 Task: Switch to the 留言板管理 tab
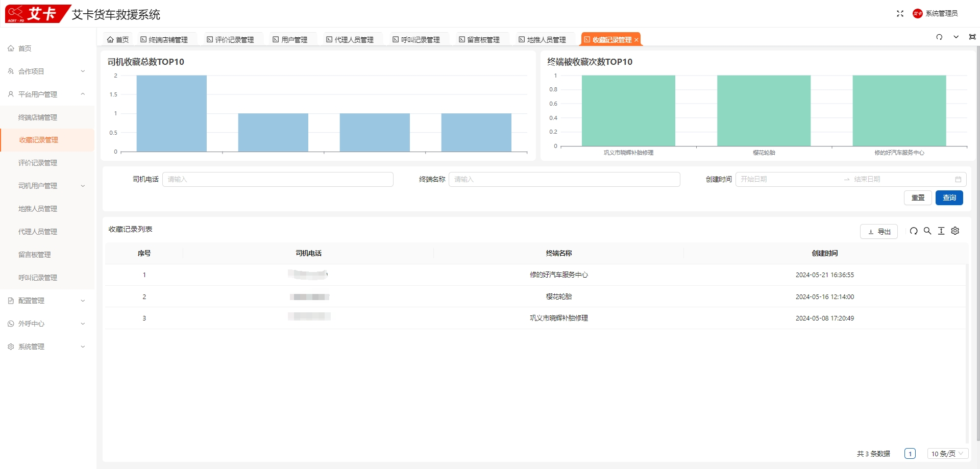click(479, 40)
